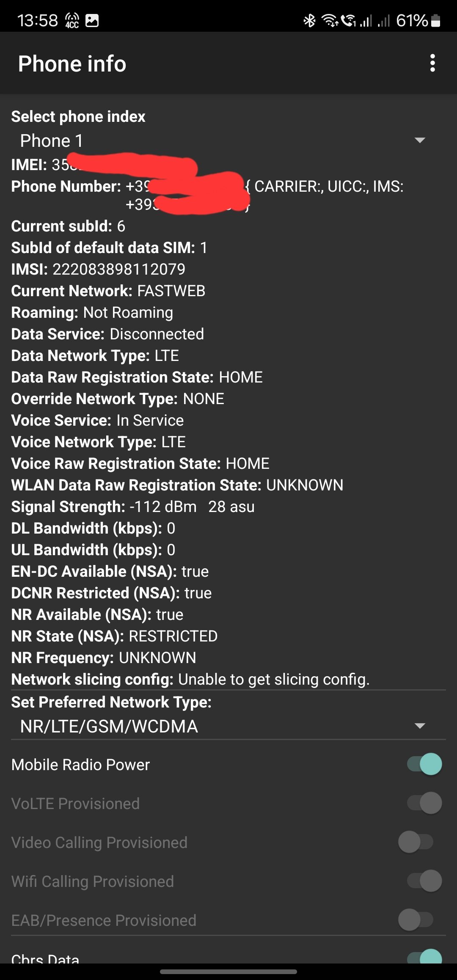
Task: Tap the image notification icon
Action: 92,20
